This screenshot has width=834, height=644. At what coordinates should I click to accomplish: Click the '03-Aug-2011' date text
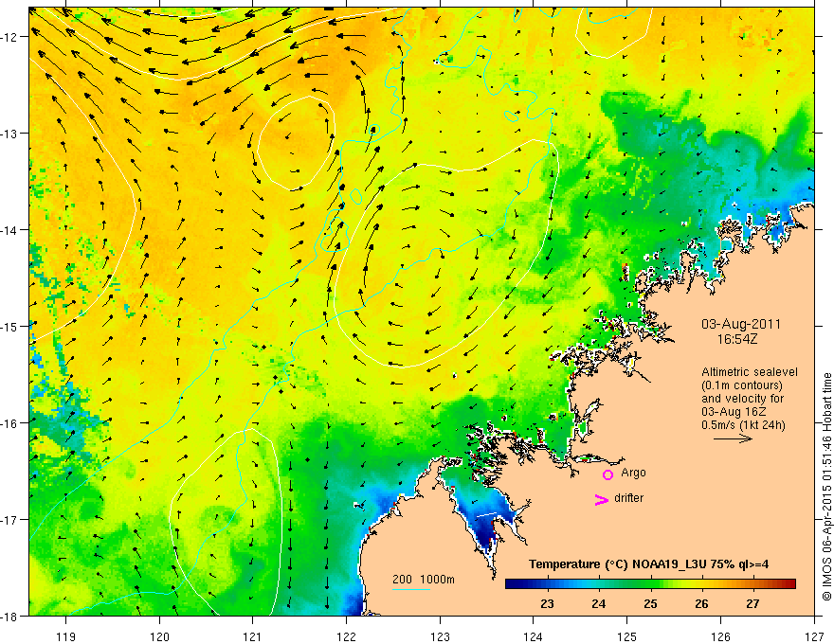pos(741,324)
